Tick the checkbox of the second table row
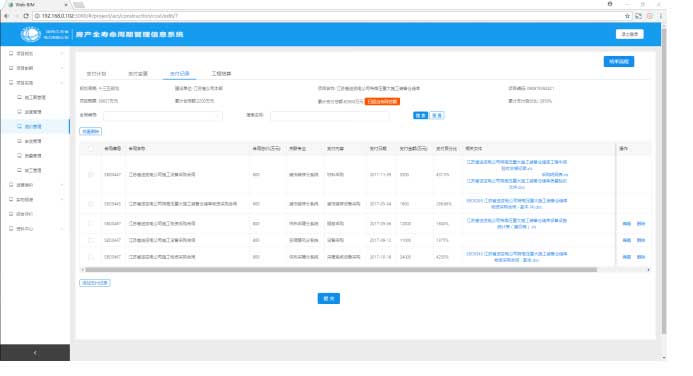693x376 pixels. click(91, 204)
